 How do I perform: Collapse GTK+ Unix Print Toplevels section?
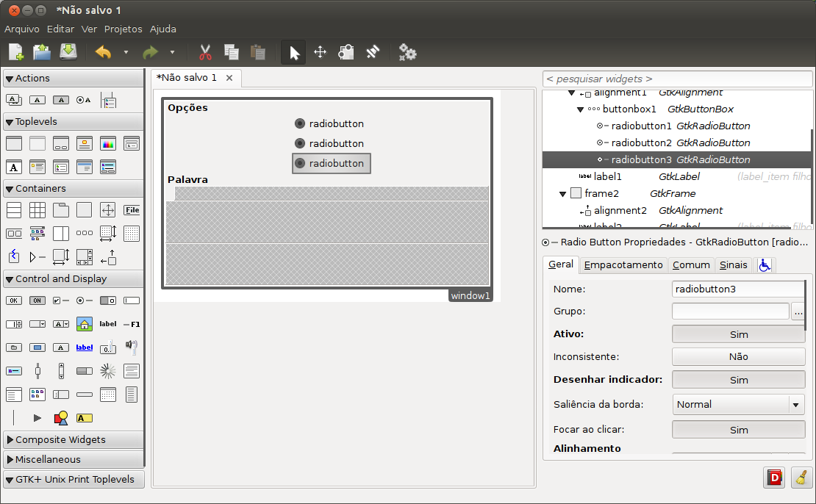74,479
